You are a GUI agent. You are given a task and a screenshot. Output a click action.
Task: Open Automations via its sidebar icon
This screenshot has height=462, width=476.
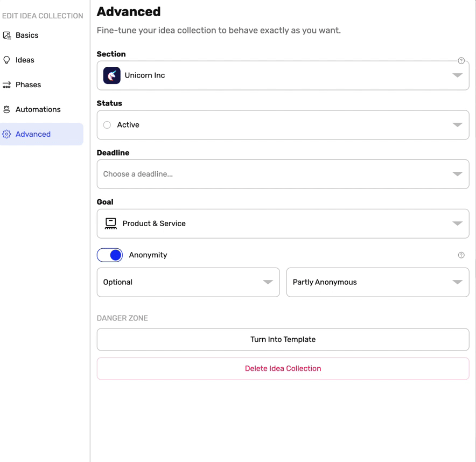[6, 109]
